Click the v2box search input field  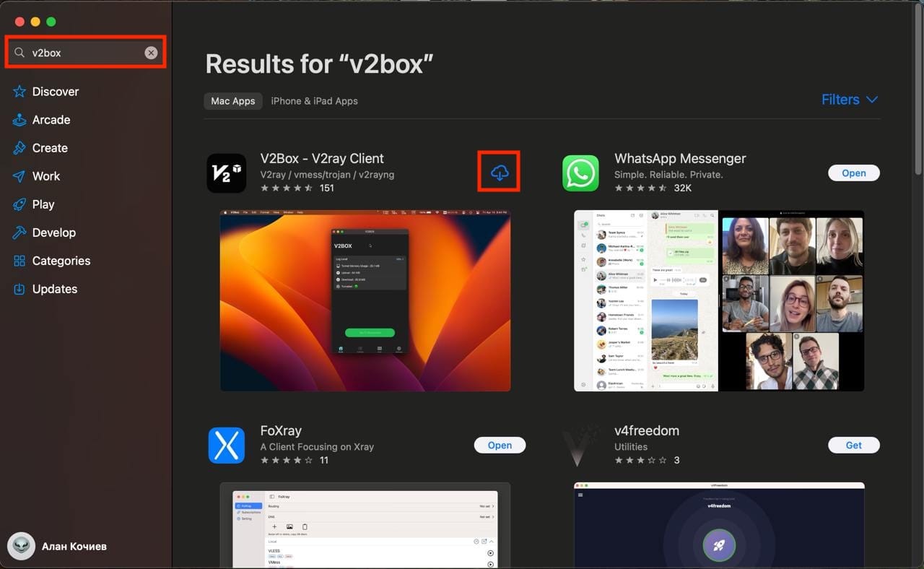[x=85, y=53]
